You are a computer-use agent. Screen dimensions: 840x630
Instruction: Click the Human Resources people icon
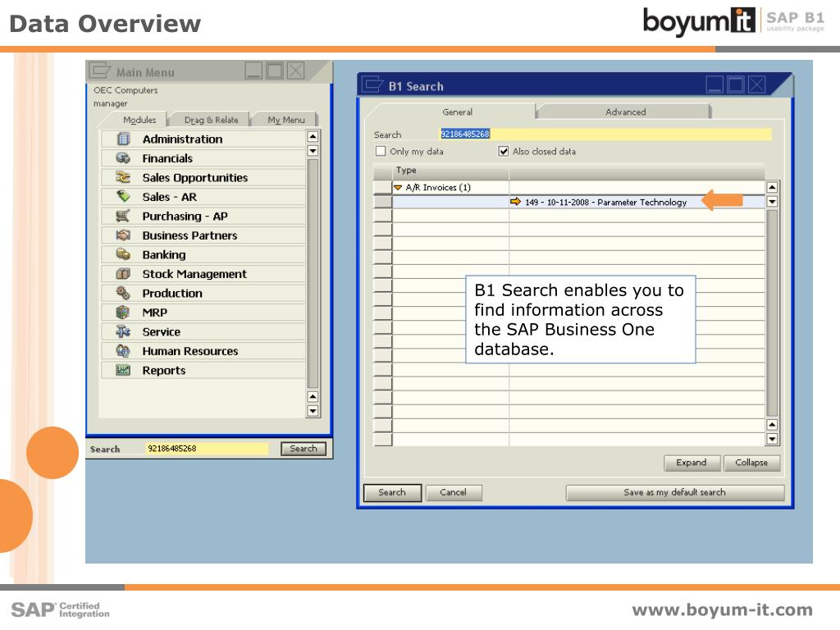pos(123,351)
